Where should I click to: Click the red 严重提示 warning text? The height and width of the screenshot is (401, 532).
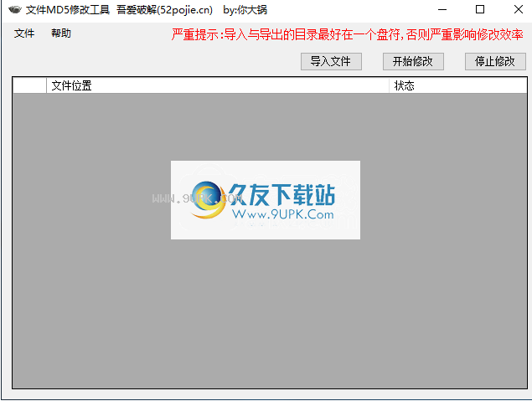[348, 34]
